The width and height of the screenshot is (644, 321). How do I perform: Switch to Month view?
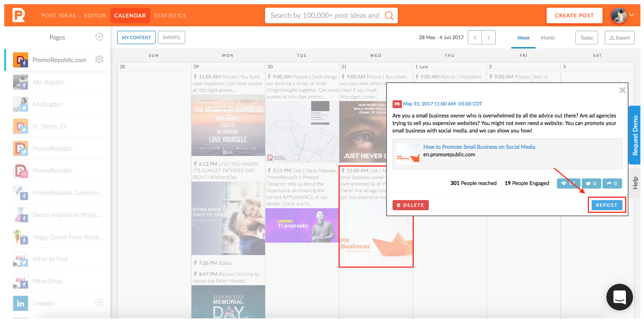point(547,38)
